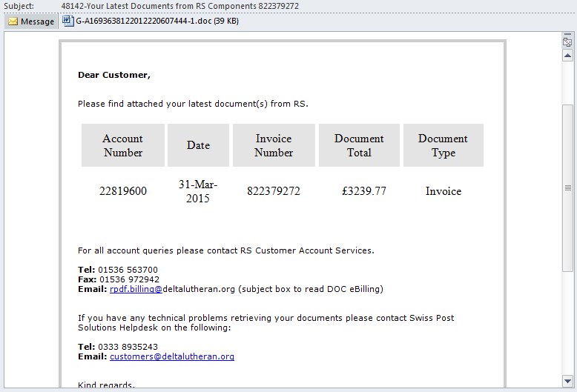This screenshot has height=392, width=577.
Task: Click the Dear Customer greeting text
Action: pos(113,75)
